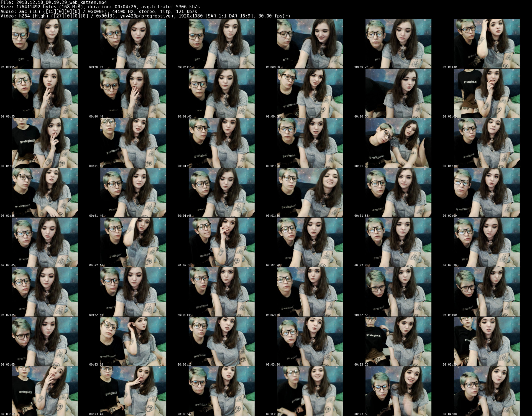Choose the snapshot at 00:02:05
The width and height of the screenshot is (532, 416).
point(45,242)
